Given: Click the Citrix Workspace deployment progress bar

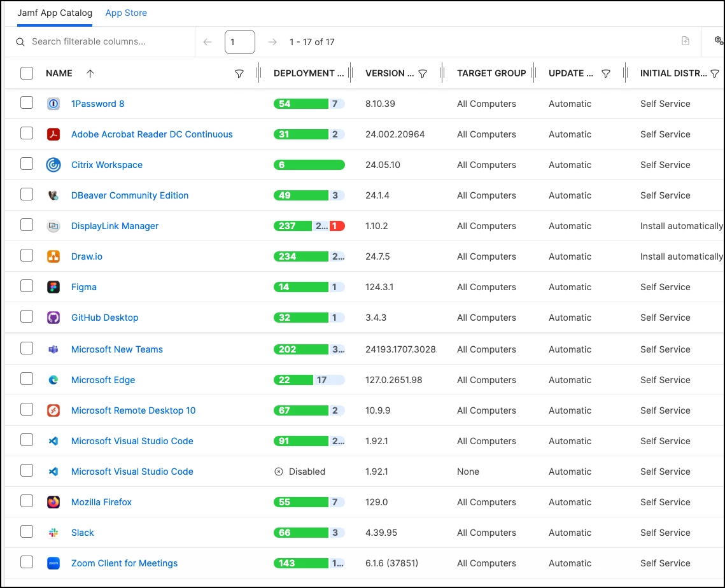Looking at the screenshot, I should [309, 165].
